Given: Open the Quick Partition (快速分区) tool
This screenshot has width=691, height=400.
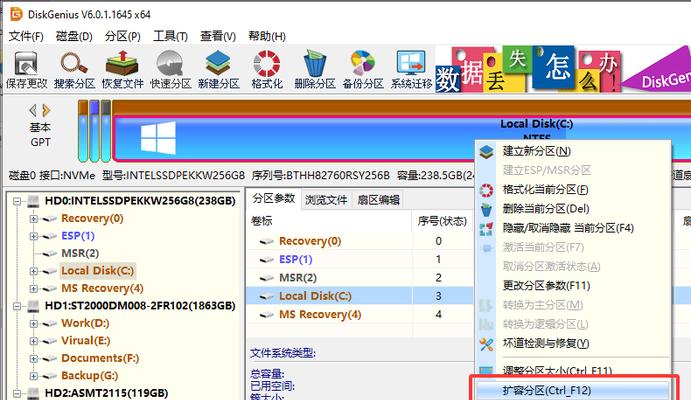Looking at the screenshot, I should (171, 70).
